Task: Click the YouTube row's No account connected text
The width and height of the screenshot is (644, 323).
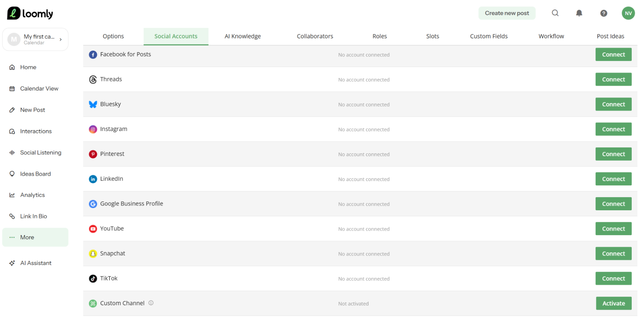Action: click(x=364, y=229)
